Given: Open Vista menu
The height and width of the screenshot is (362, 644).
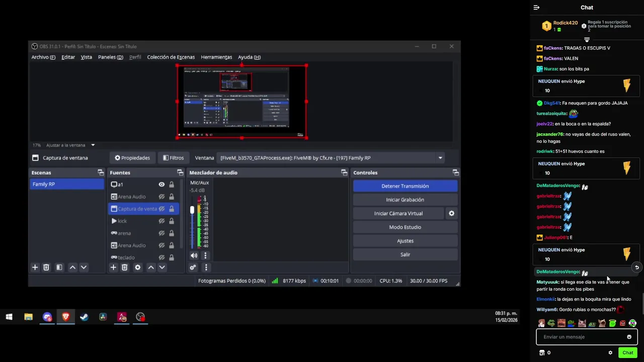Looking at the screenshot, I should point(87,57).
